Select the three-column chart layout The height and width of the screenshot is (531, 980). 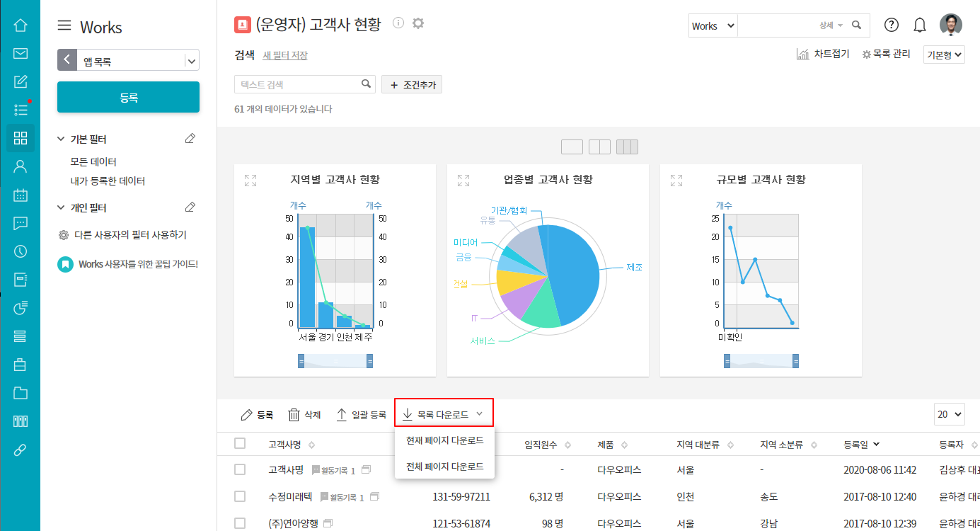(x=627, y=147)
